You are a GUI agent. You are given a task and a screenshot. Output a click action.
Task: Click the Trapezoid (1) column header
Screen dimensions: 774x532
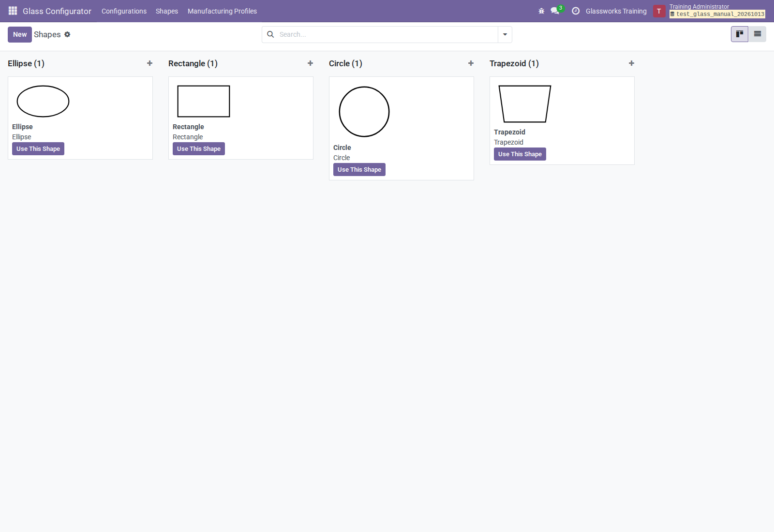tap(514, 63)
